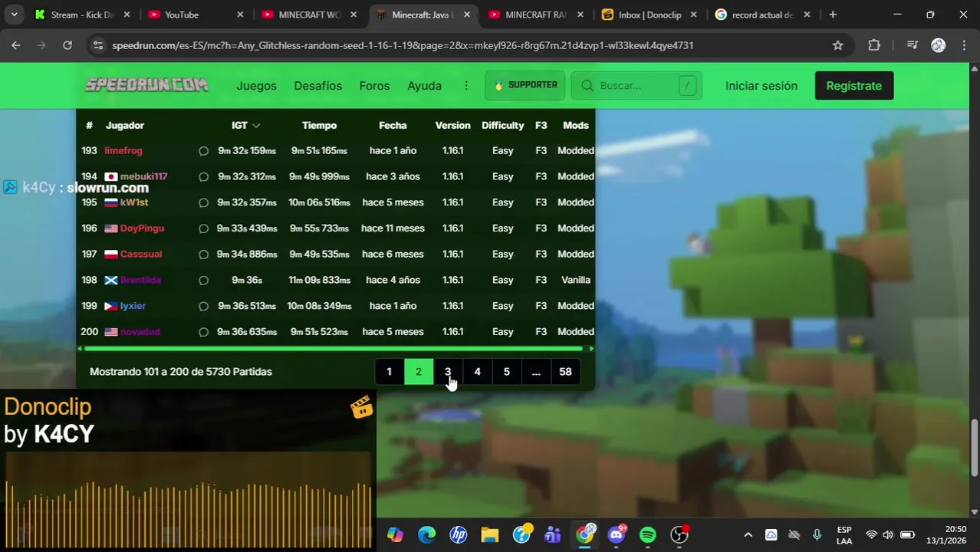
Task: Open Copilot from the taskbar
Action: click(x=395, y=534)
